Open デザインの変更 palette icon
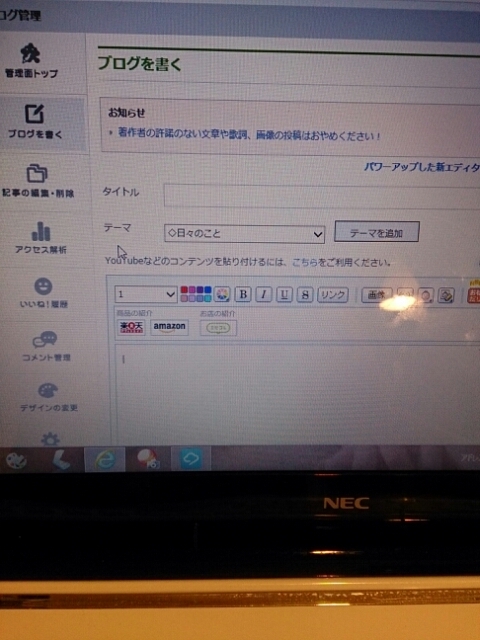This screenshot has width=480, height=640. click(48, 391)
